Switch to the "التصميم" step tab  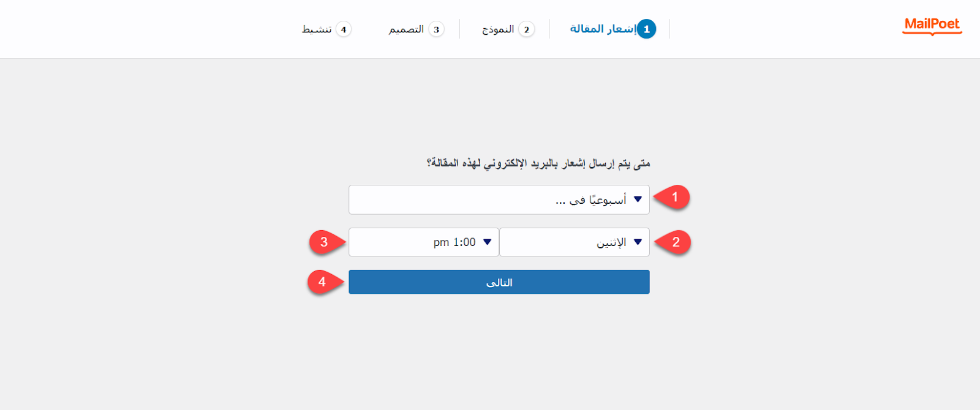click(406, 29)
